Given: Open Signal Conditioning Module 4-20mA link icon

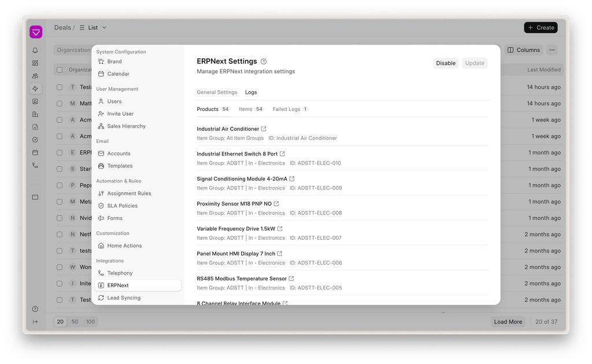Looking at the screenshot, I should (x=292, y=179).
